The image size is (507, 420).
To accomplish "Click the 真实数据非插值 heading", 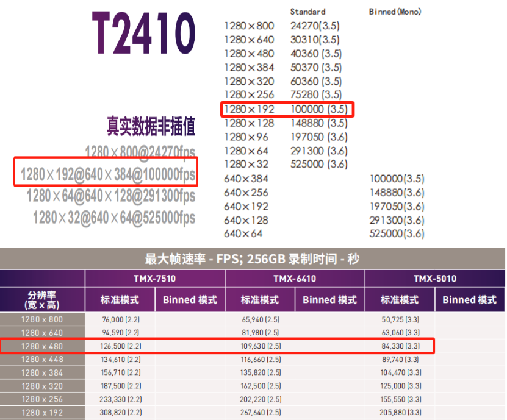I will (x=151, y=126).
